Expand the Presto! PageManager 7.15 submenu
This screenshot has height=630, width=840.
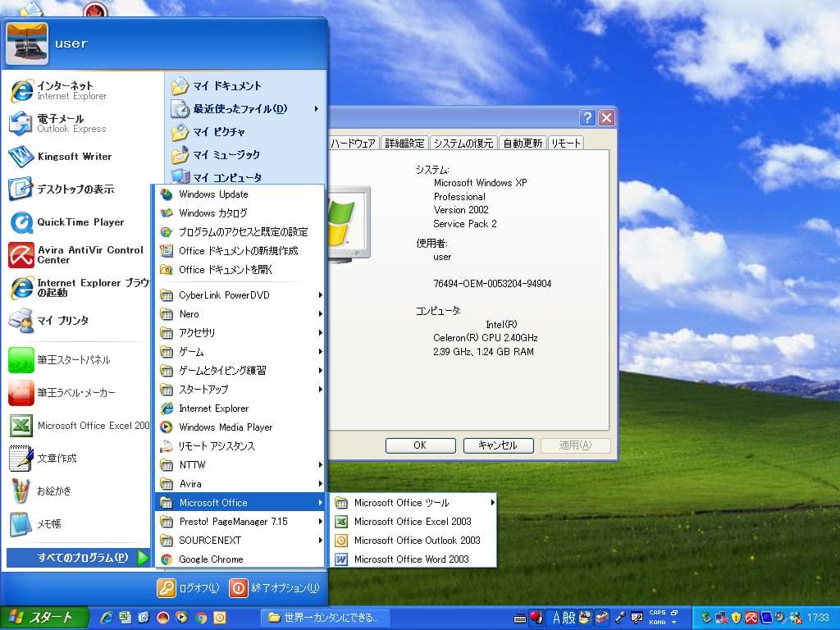pos(229,522)
